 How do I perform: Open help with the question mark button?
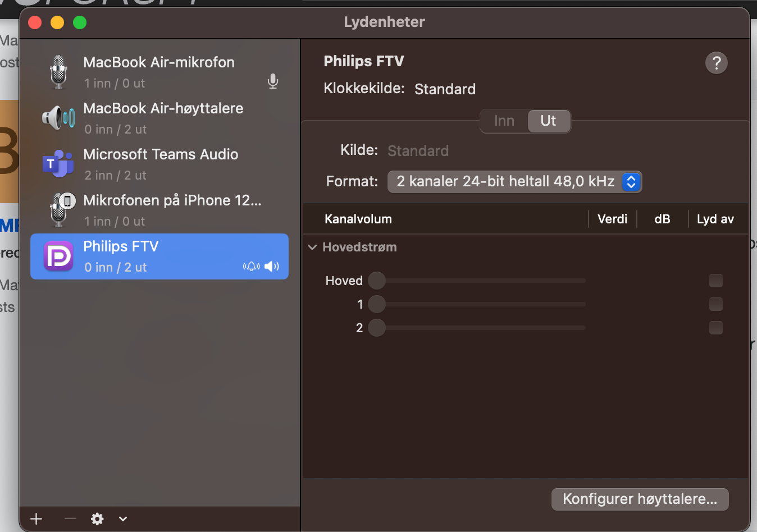point(717,63)
